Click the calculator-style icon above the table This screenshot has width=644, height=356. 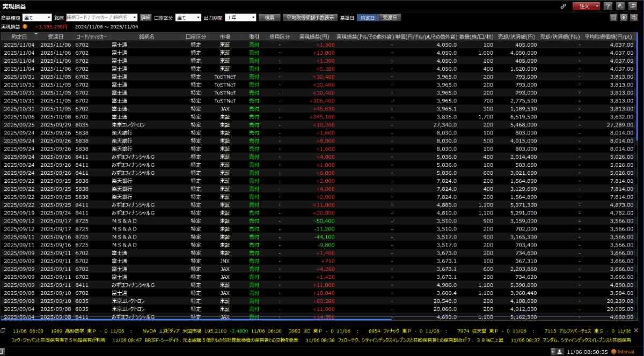(x=613, y=18)
